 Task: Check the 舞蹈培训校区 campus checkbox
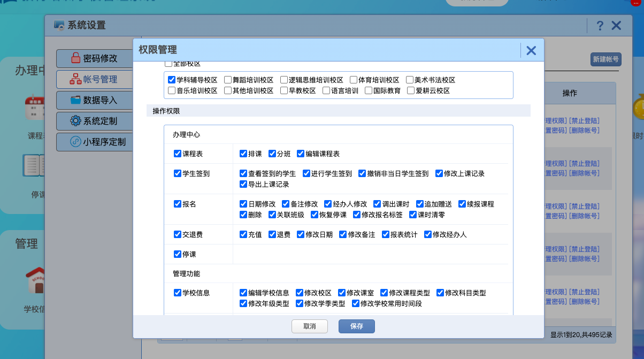(x=228, y=80)
